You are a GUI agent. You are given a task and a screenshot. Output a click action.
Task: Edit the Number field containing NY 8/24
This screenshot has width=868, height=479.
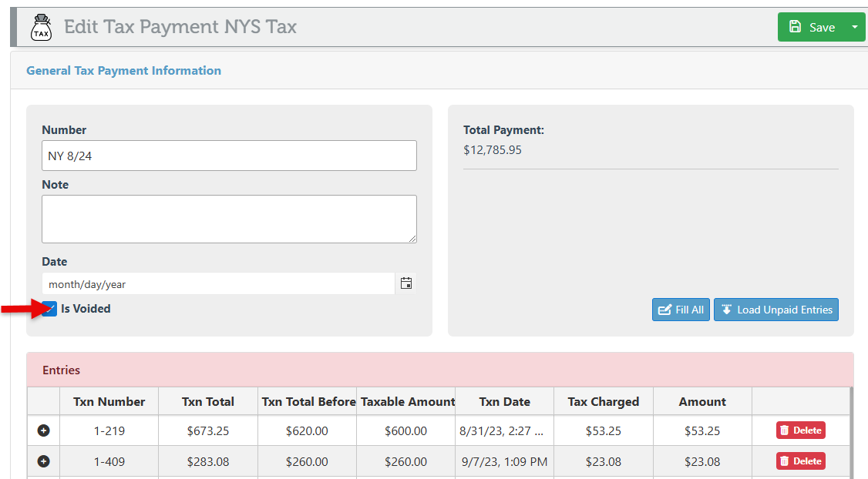pos(229,156)
